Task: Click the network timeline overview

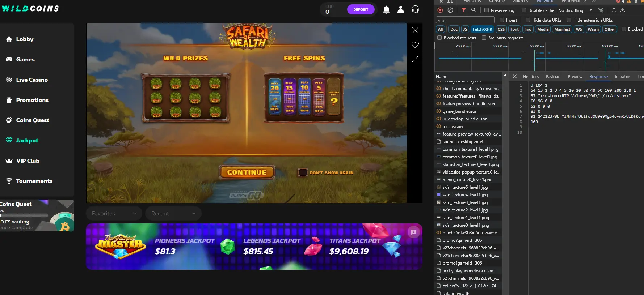Action: click(539, 57)
